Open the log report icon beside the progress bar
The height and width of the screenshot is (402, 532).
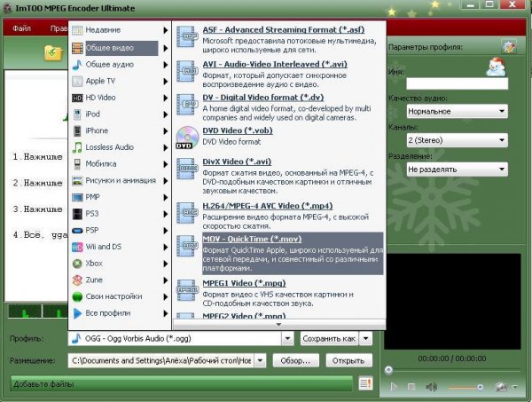pos(365,383)
